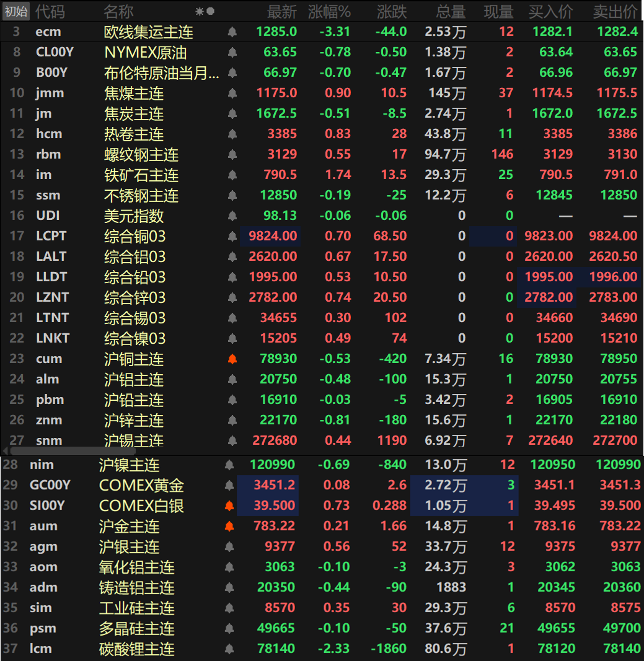Select the 初始 tab
644x661 pixels.
tap(15, 11)
